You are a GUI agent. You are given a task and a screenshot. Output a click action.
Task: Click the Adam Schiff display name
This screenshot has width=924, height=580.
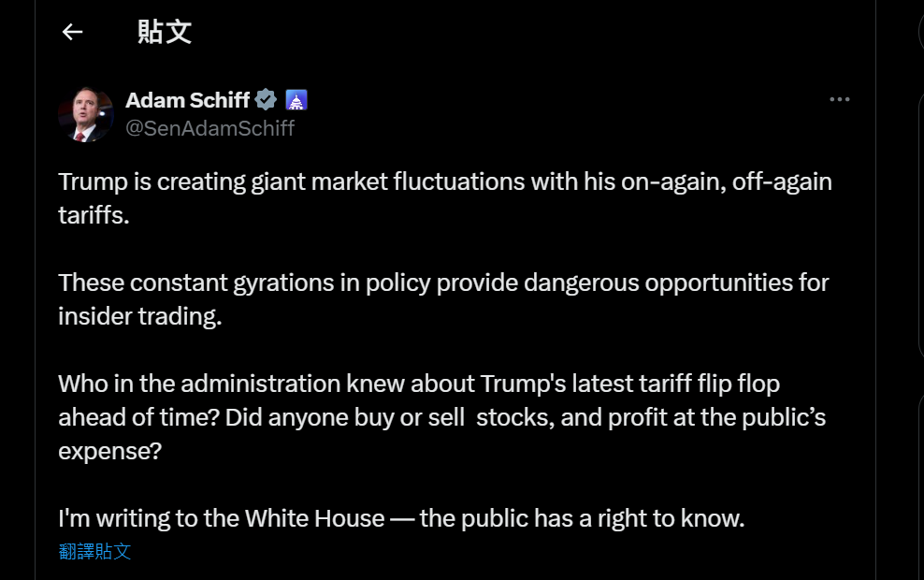coord(187,99)
